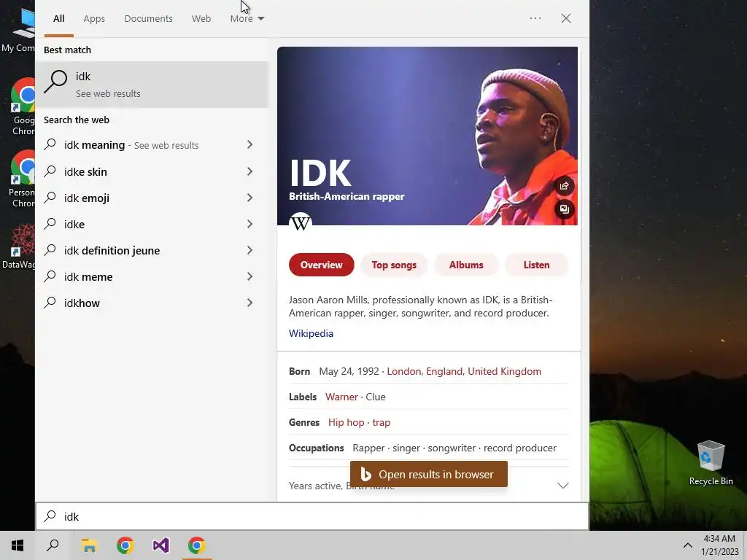Open the Person Chrome desktop shortcut

tap(21, 179)
